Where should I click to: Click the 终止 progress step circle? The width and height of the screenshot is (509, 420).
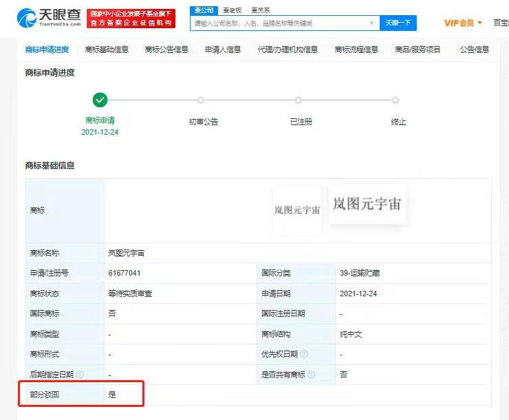(396, 100)
